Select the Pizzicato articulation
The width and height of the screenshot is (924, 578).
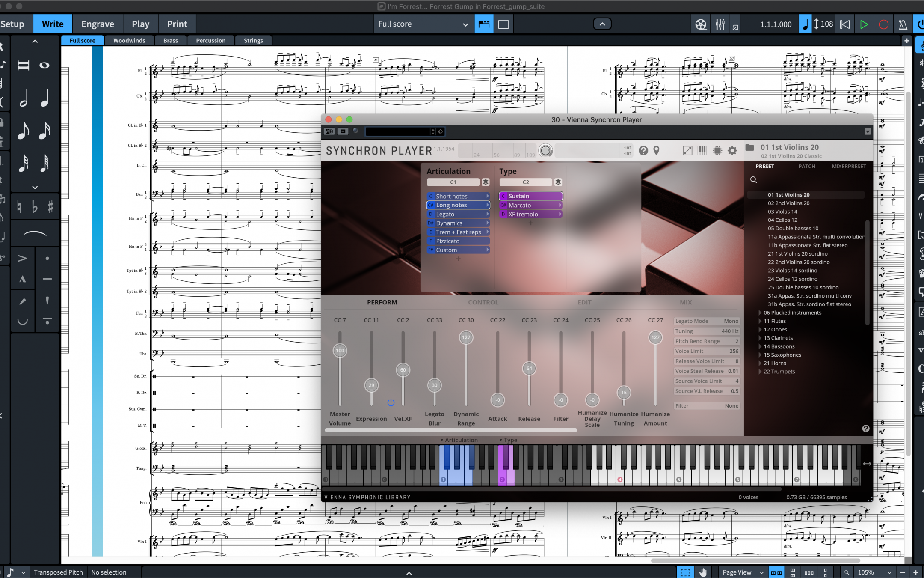(x=458, y=241)
